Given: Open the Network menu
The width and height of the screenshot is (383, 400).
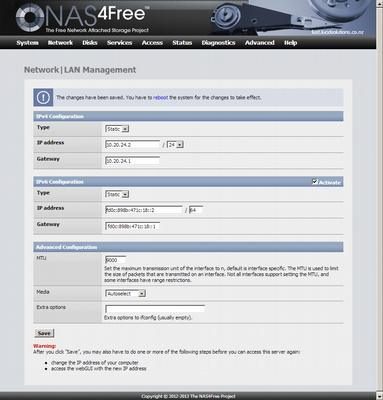Looking at the screenshot, I should pos(60,43).
